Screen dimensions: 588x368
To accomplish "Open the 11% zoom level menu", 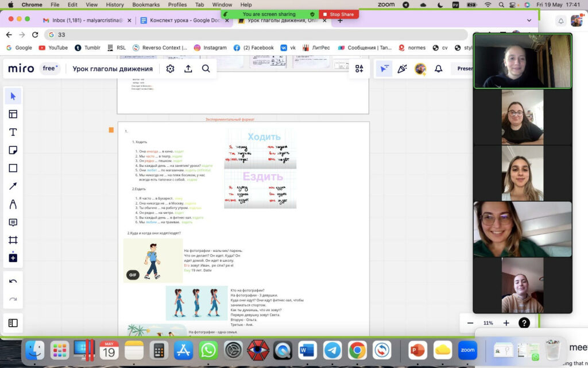I will [x=488, y=323].
